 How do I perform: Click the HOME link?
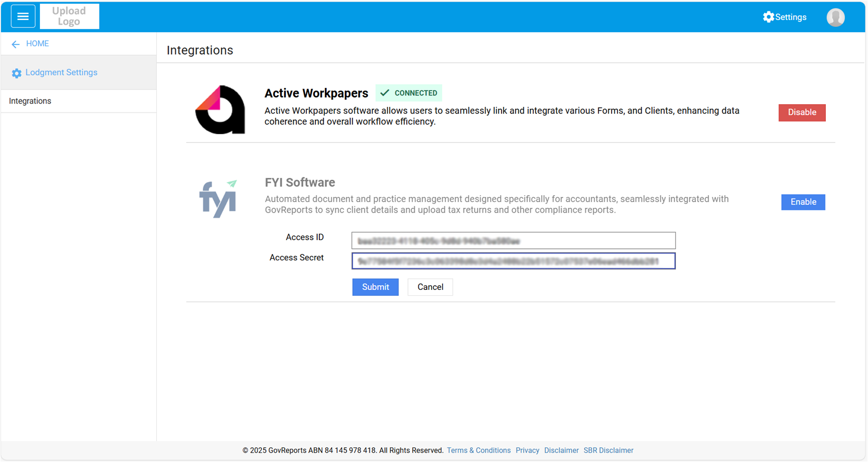[37, 44]
